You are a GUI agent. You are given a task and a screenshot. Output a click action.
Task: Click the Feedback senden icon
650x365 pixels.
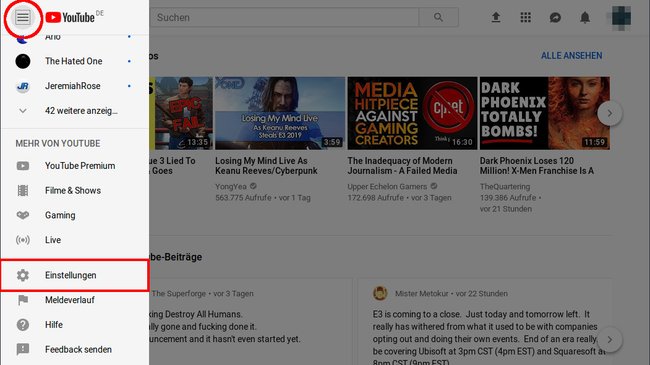click(23, 349)
